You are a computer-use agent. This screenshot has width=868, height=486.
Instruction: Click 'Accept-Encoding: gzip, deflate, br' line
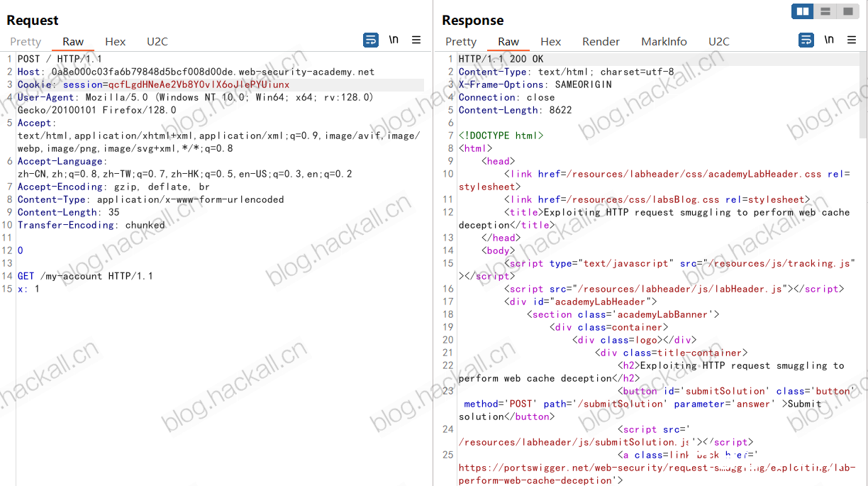click(x=113, y=187)
